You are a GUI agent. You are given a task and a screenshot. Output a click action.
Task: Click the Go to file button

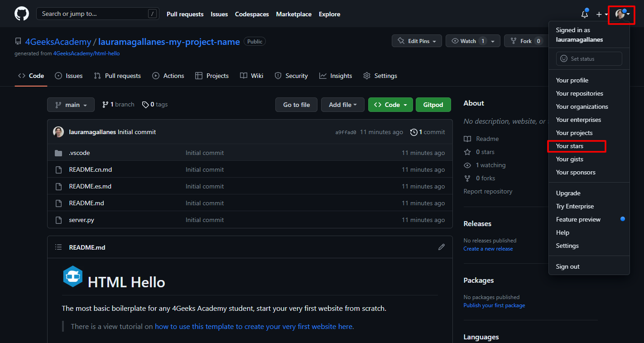297,105
